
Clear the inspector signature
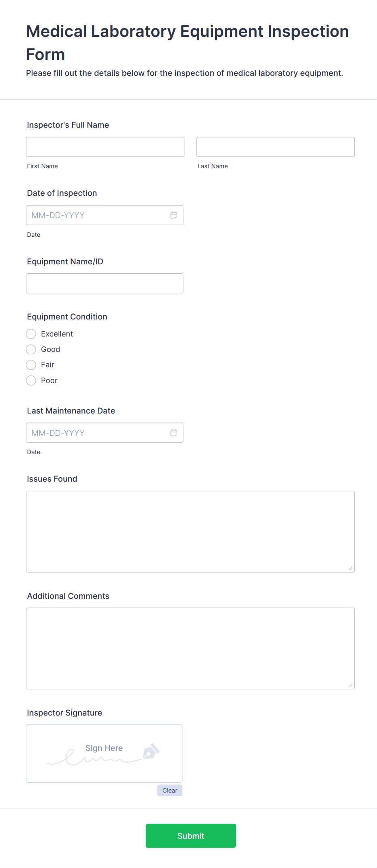click(169, 790)
